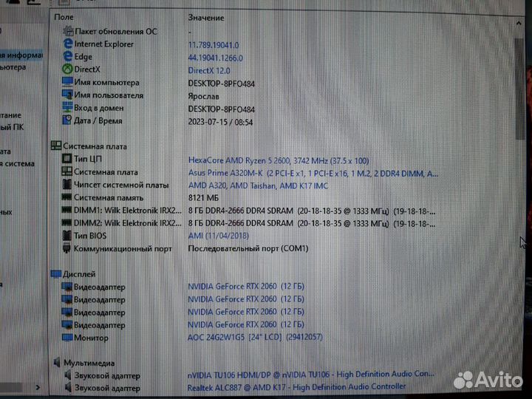Select the Вход в домен row label
The image size is (532, 399).
click(x=99, y=108)
